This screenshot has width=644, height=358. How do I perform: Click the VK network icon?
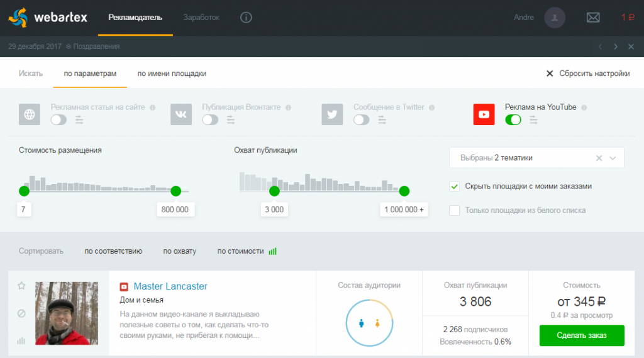click(181, 114)
